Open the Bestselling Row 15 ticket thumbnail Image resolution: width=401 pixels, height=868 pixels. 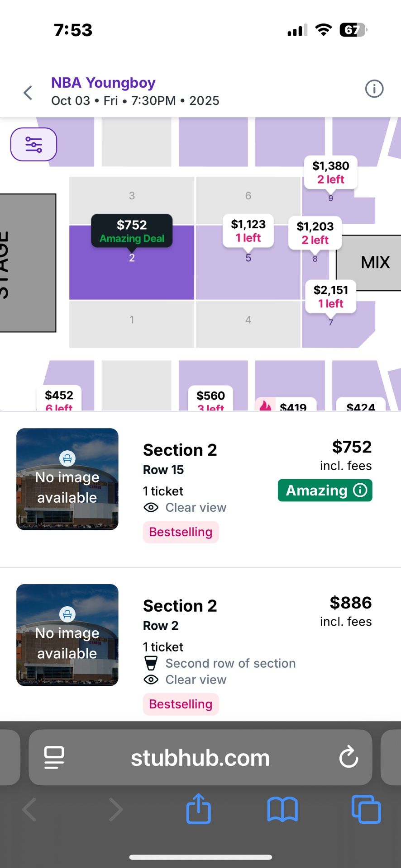[x=67, y=480]
